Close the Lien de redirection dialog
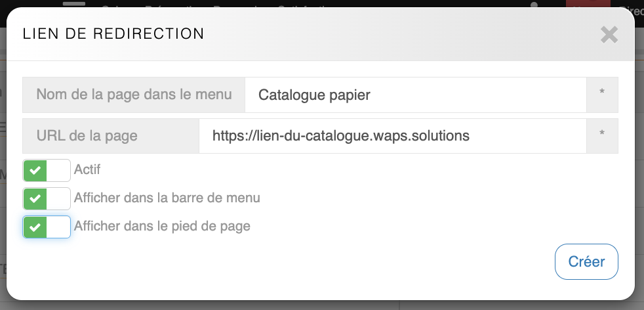The image size is (644, 310). (609, 35)
